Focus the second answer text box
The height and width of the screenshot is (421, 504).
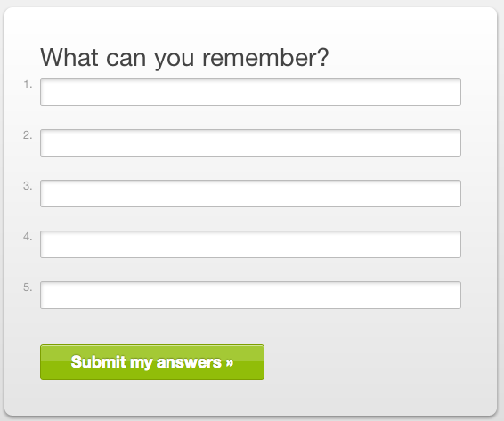[250, 142]
